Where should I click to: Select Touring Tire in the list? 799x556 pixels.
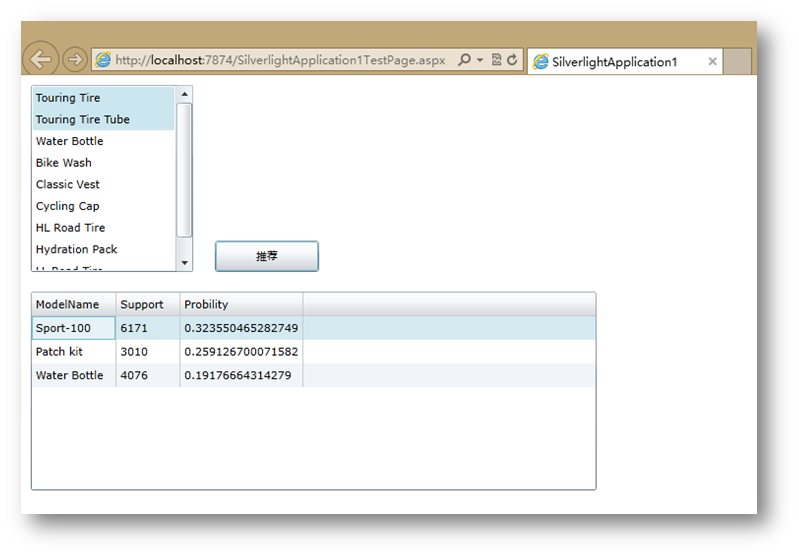pyautogui.click(x=104, y=98)
